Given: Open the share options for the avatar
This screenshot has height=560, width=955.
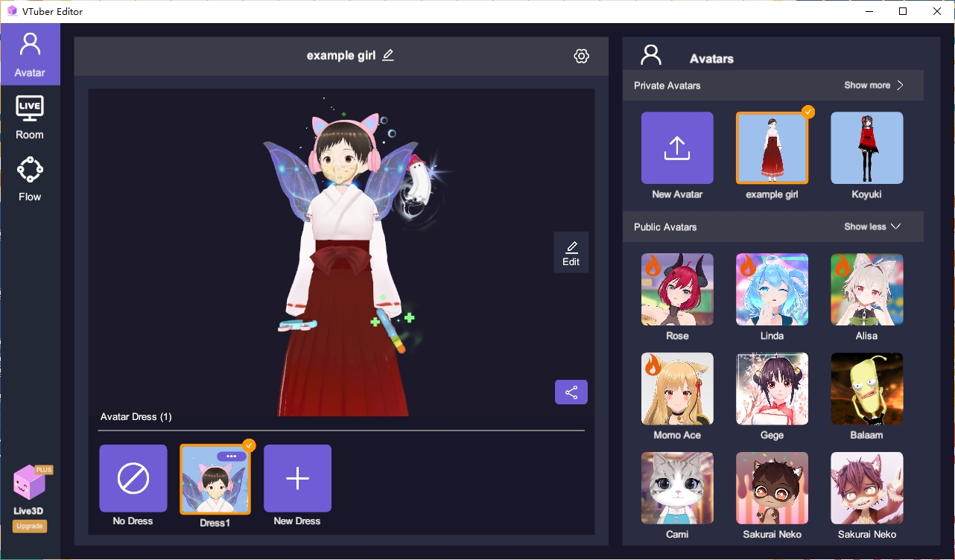Looking at the screenshot, I should coord(571,392).
